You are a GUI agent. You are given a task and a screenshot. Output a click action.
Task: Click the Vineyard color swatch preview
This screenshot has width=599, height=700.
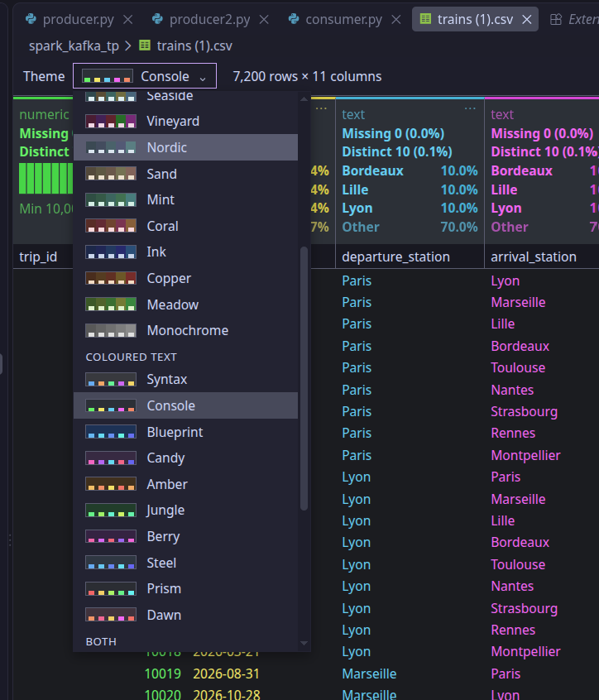coord(111,121)
